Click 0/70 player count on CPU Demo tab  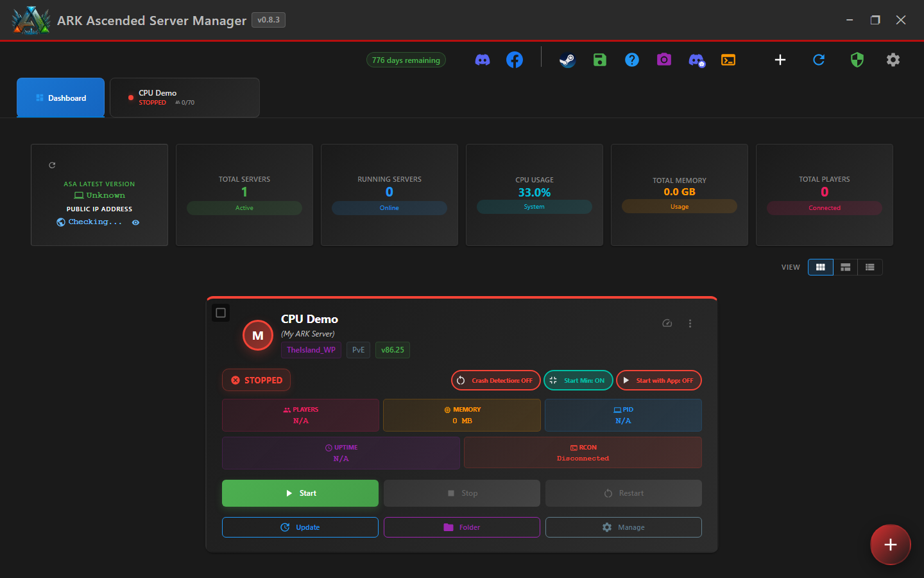click(x=185, y=103)
